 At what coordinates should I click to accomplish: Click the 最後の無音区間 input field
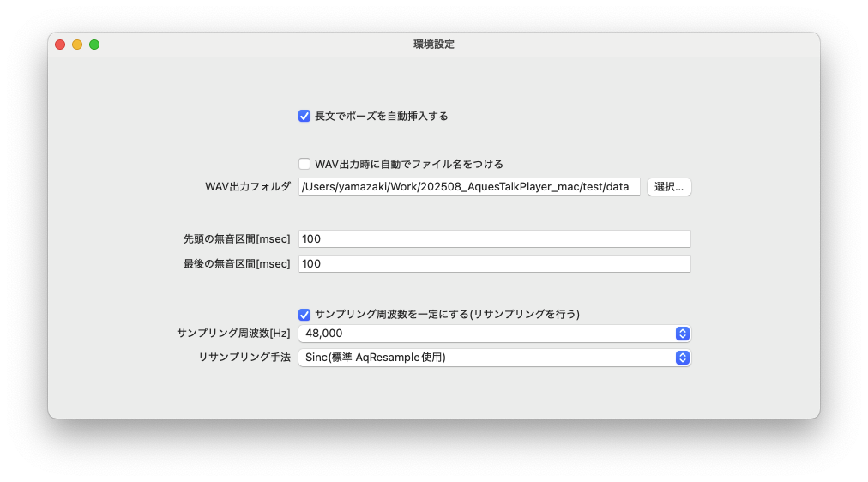495,264
